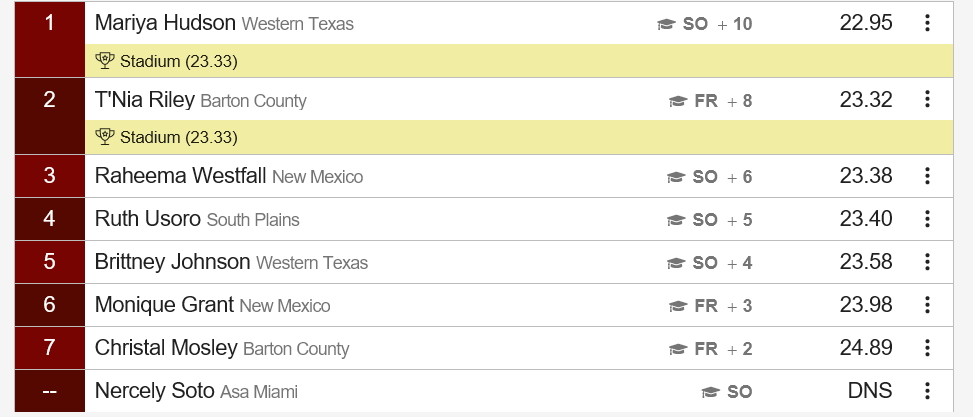Click trophy icon under T'Nia Riley
973x417 pixels.
click(x=105, y=136)
